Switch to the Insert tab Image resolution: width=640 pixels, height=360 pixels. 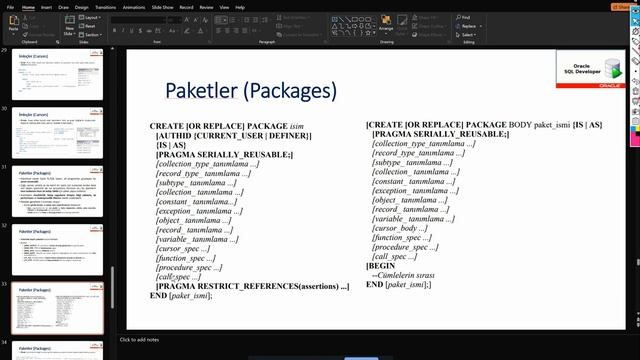46,7
